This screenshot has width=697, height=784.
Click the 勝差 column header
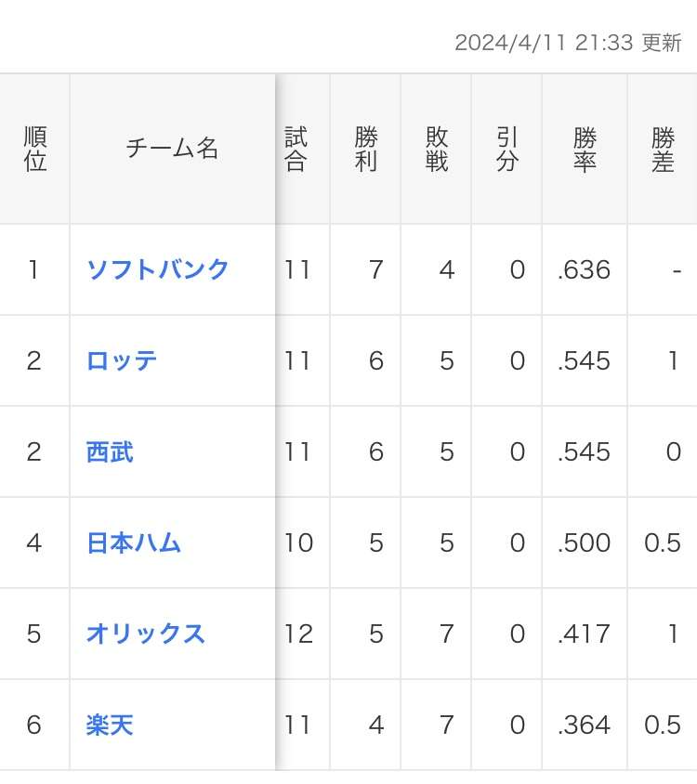click(x=663, y=150)
